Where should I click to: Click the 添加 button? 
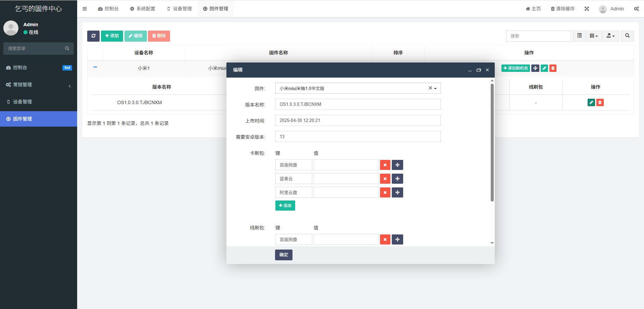(112, 36)
